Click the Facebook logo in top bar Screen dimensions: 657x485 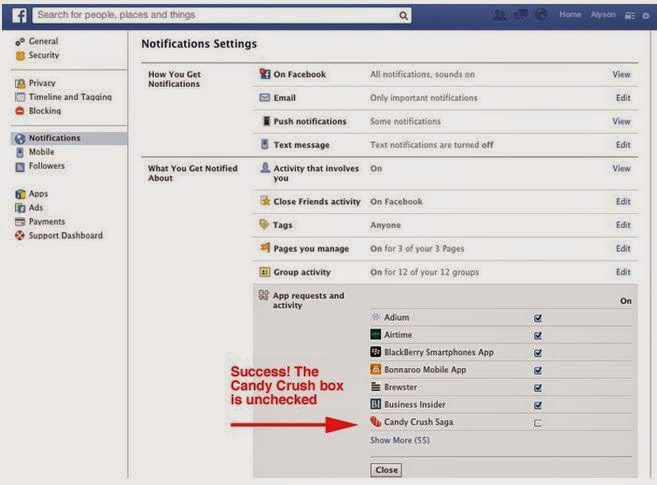(x=19, y=15)
